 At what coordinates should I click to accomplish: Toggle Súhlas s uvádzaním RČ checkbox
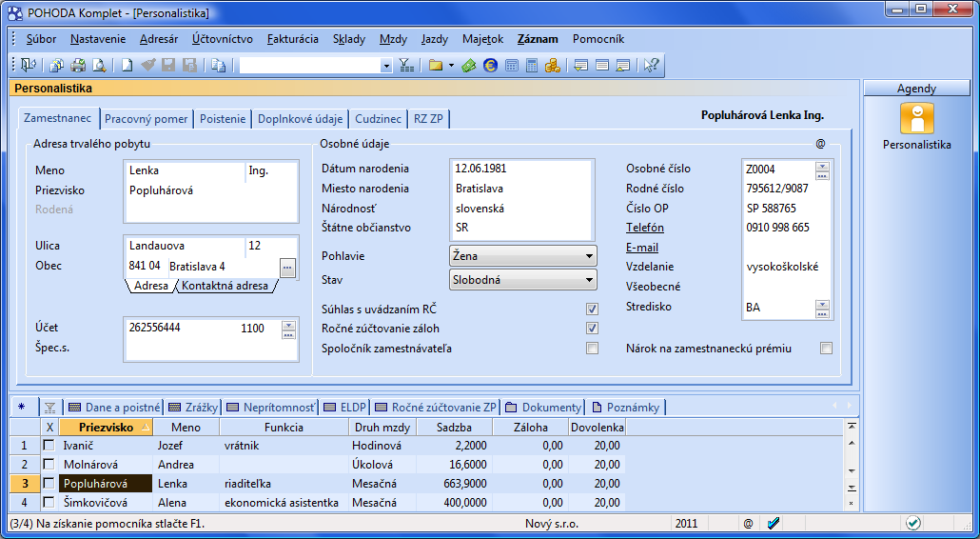[592, 309]
